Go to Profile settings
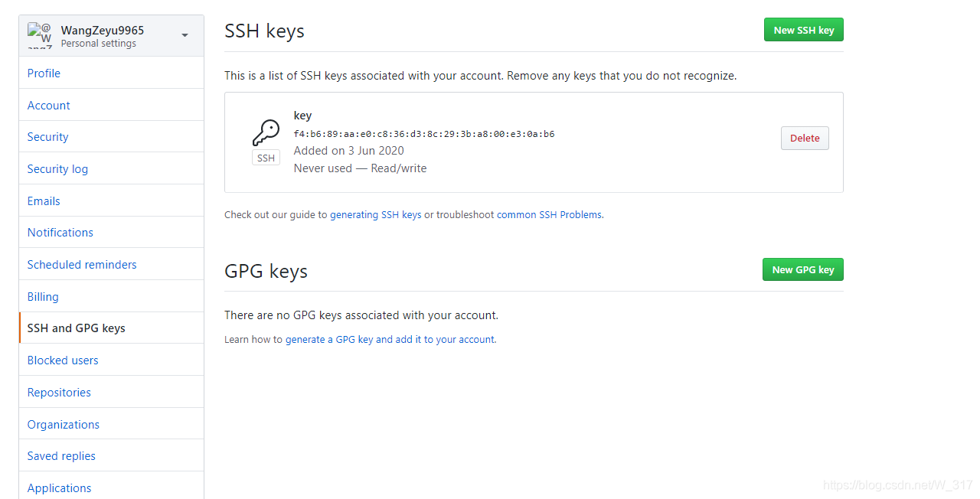 click(x=44, y=73)
